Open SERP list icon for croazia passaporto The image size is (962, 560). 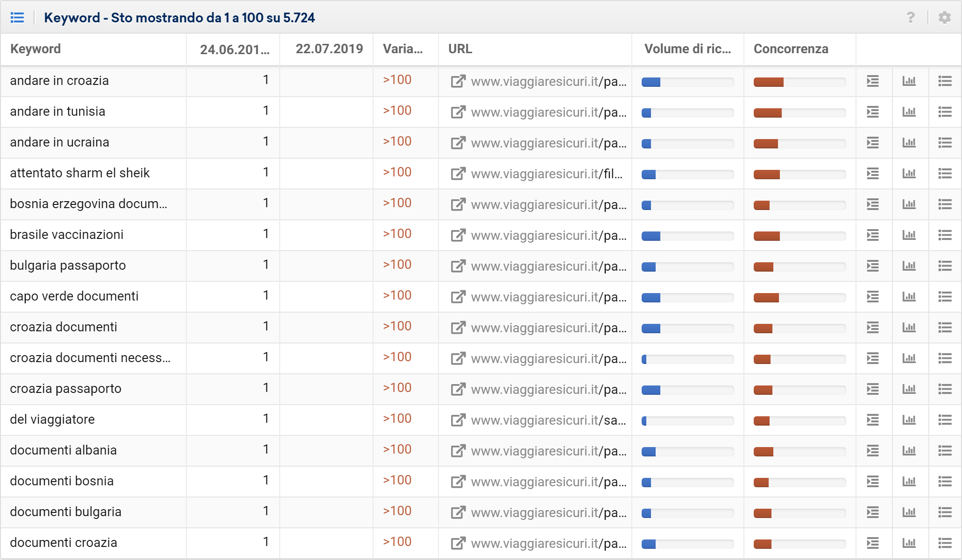(873, 389)
